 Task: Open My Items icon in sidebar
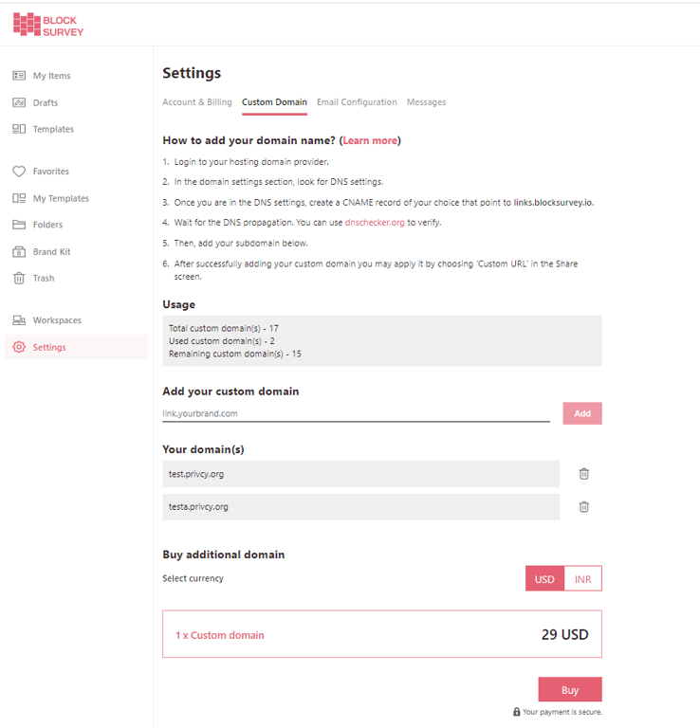(19, 76)
